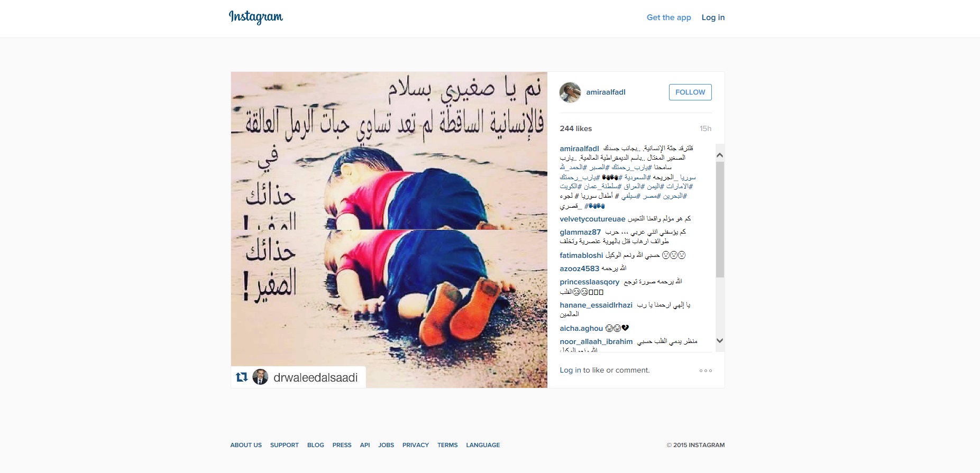Click Log in at top right

(x=713, y=17)
